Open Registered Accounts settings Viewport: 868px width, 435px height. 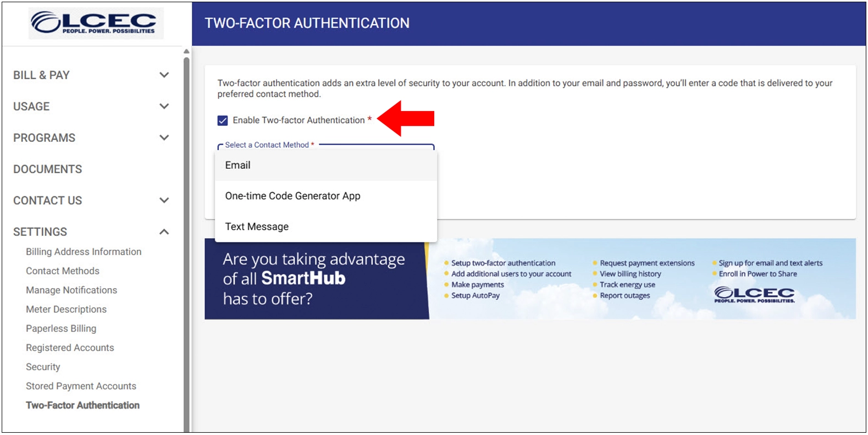coord(70,348)
